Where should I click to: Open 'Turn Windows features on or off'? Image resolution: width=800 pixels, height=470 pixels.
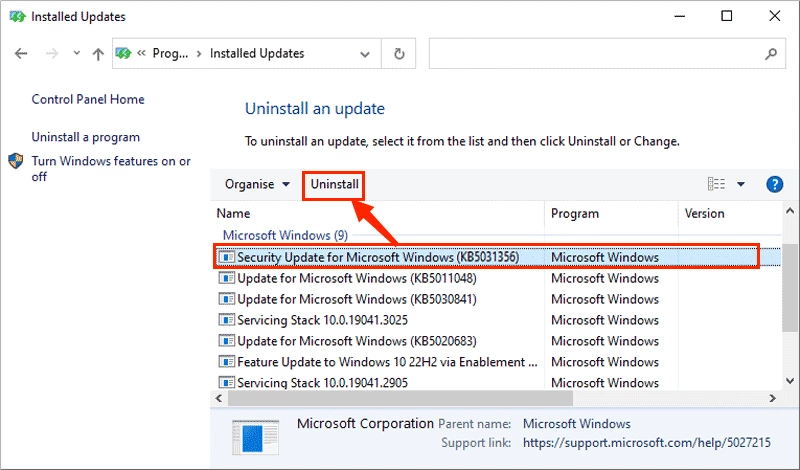pyautogui.click(x=111, y=169)
